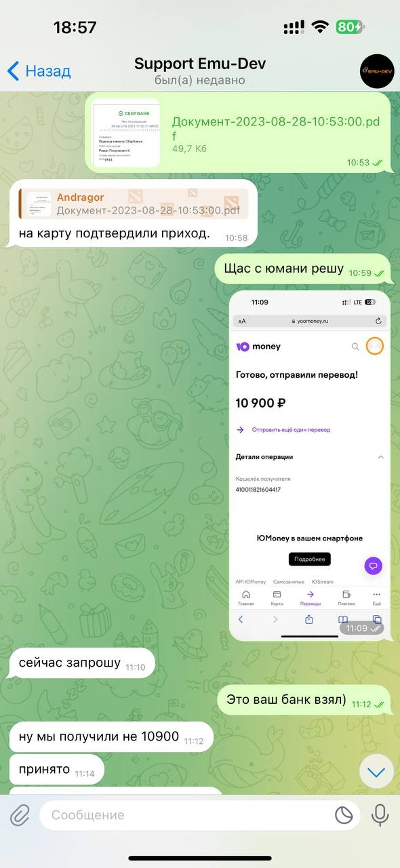The height and width of the screenshot is (868, 400).
Task: Open the YooMoney transfer screenshot image
Action: (x=310, y=466)
